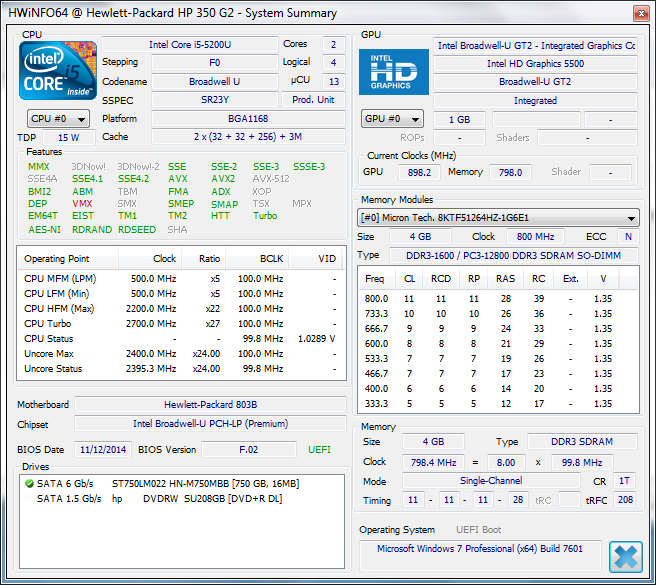Select the CPU LFM (Min) row
The image size is (656, 585).
pos(181,294)
